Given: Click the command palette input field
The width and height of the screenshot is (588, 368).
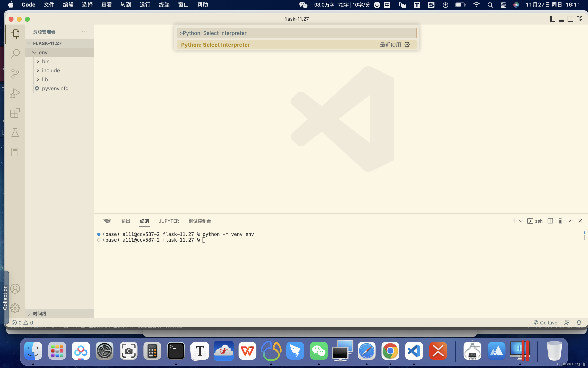Looking at the screenshot, I should click(296, 33).
